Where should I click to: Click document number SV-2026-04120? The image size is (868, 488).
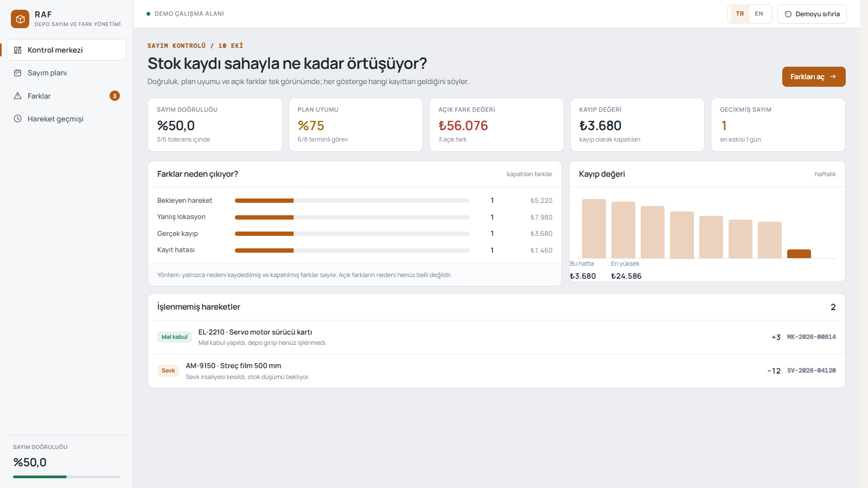click(812, 371)
